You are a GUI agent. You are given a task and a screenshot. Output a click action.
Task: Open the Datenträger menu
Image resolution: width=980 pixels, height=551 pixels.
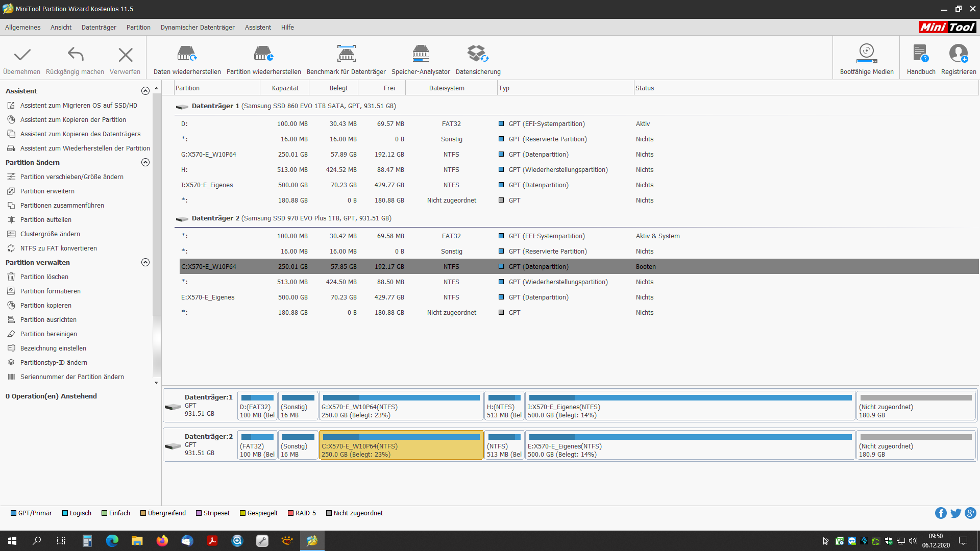99,28
